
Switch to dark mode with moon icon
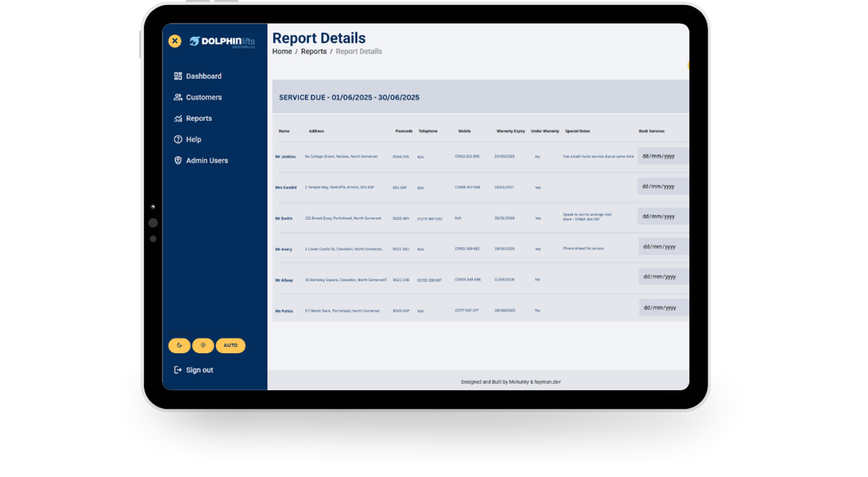[179, 345]
